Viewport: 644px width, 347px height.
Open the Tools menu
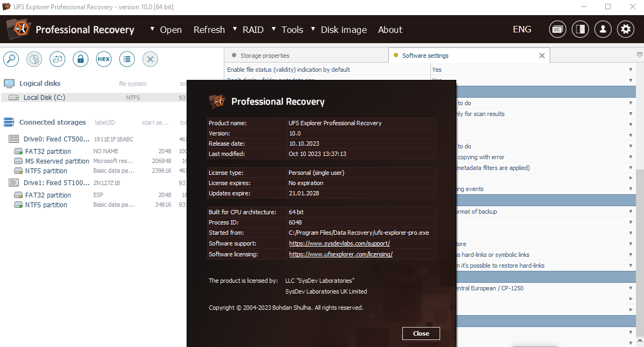pyautogui.click(x=292, y=30)
